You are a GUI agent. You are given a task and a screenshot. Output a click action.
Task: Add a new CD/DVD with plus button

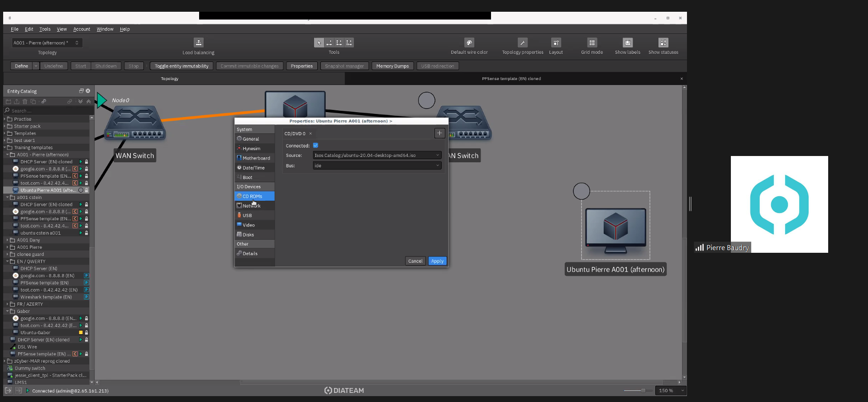pyautogui.click(x=439, y=133)
